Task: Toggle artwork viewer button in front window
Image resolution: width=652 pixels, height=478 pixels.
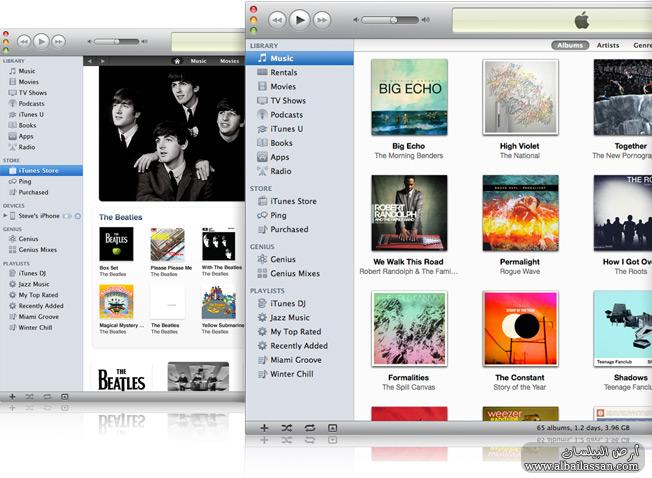Action: point(333,428)
